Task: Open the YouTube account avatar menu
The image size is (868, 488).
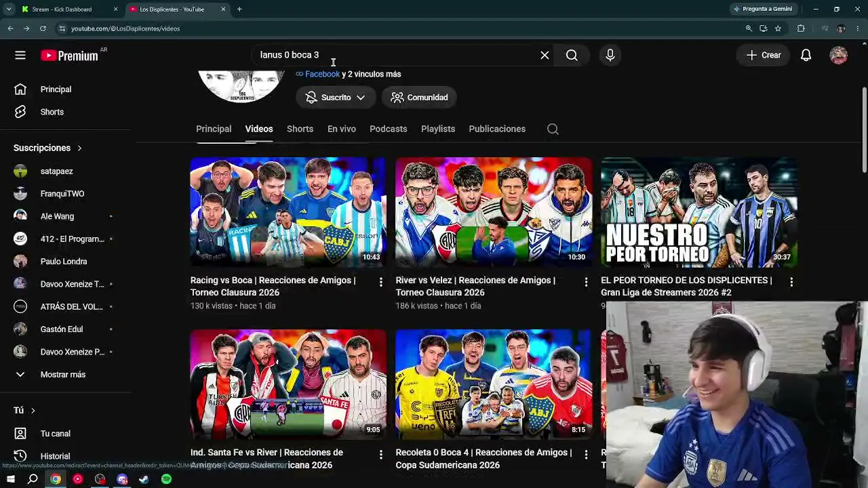Action: 839,55
